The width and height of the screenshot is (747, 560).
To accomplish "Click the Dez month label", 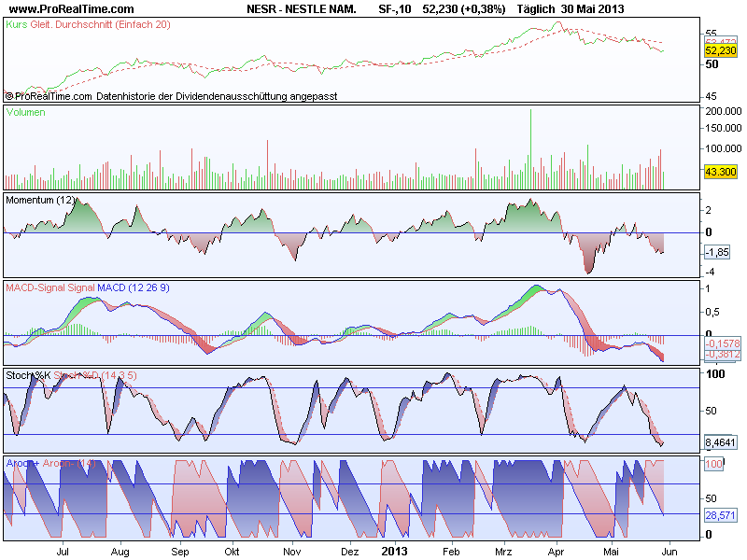I will coord(349,552).
